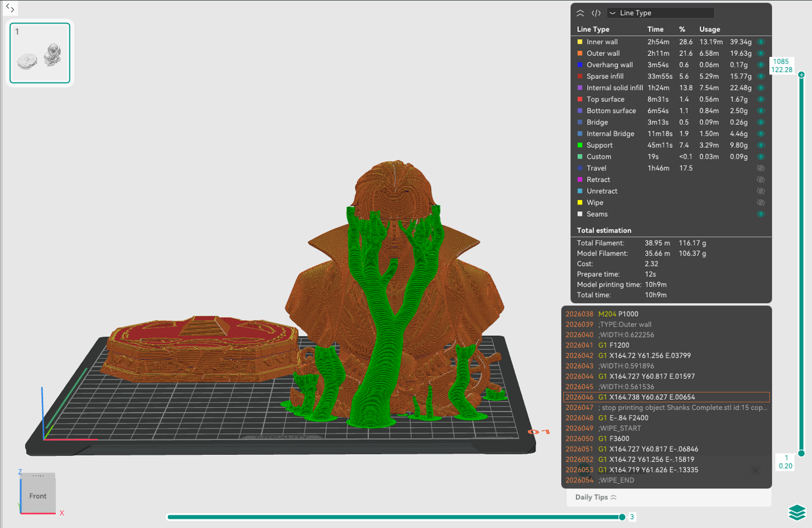Collapse the legend panel with double chevron
The height and width of the screenshot is (528, 812).
[x=580, y=13]
